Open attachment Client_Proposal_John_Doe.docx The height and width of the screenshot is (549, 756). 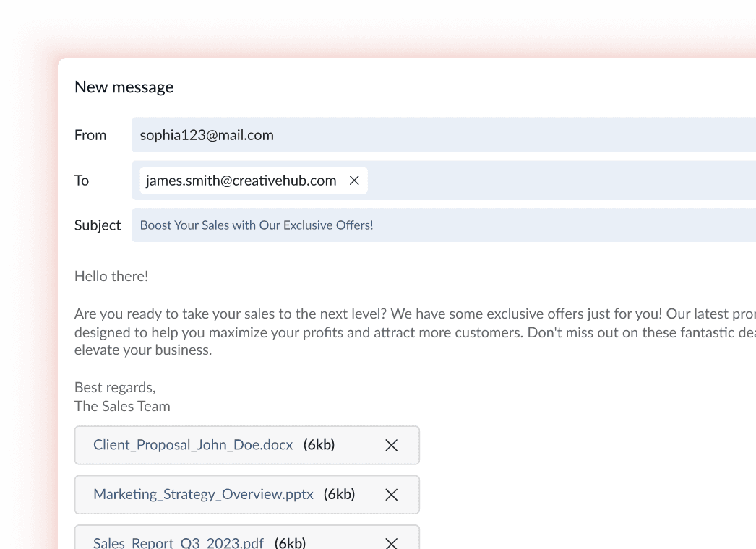[193, 445]
